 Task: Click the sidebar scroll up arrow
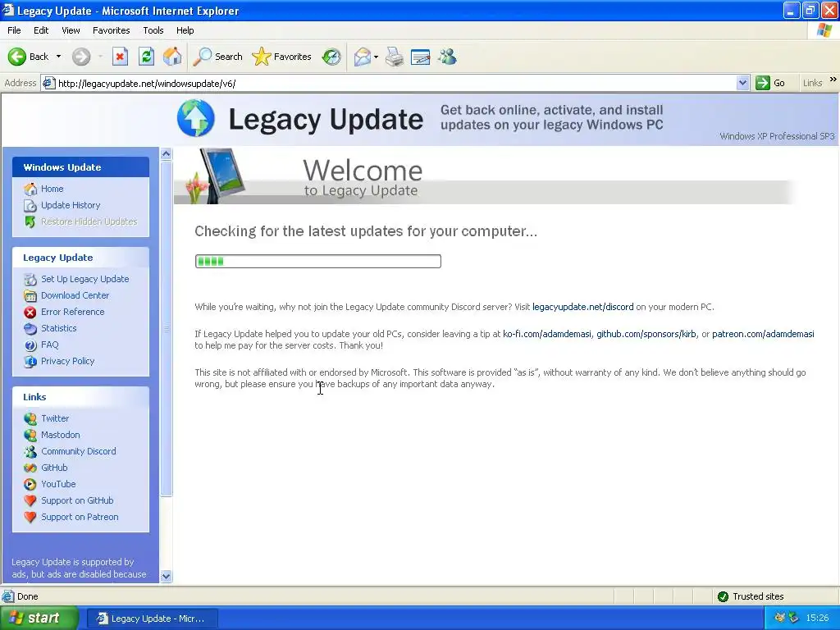[x=166, y=153]
